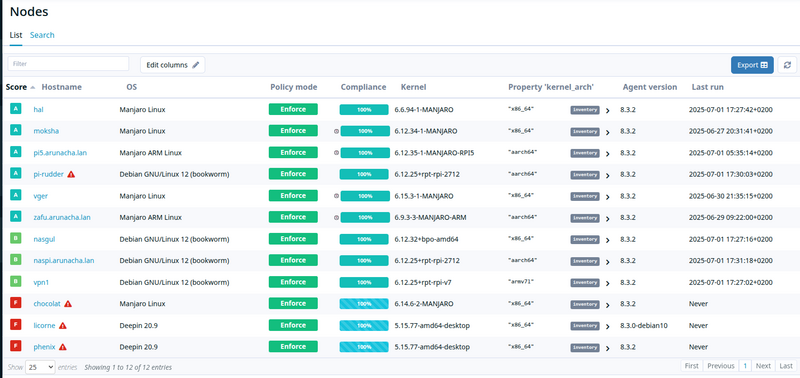Click the Filter input field
Viewport: 800px width, 378px height.
[x=68, y=64]
